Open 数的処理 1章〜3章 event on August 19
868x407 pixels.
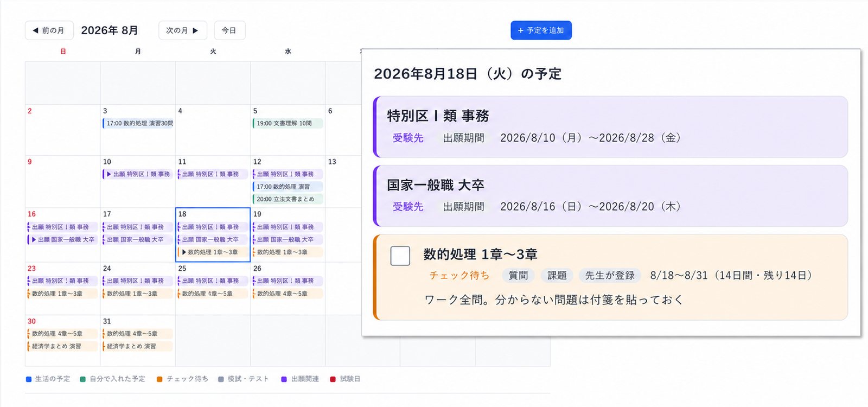pyautogui.click(x=288, y=252)
